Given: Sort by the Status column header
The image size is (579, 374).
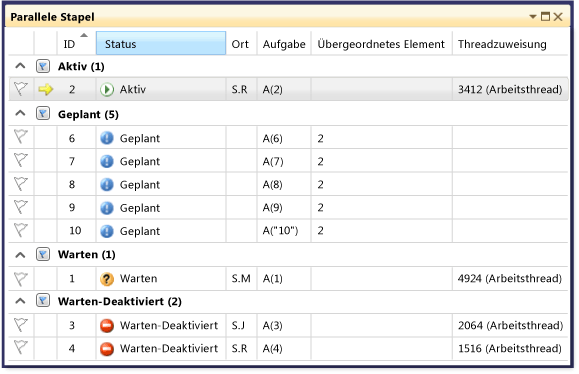Looking at the screenshot, I should 161,44.
